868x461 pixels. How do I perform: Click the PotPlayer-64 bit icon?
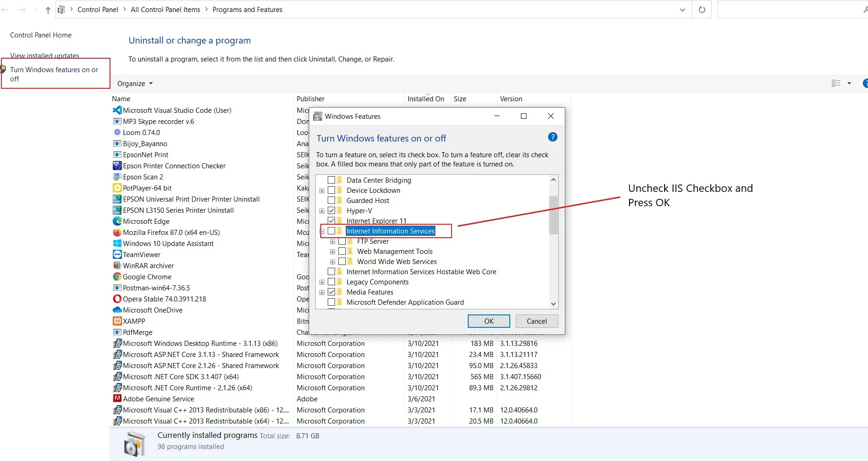[117, 188]
